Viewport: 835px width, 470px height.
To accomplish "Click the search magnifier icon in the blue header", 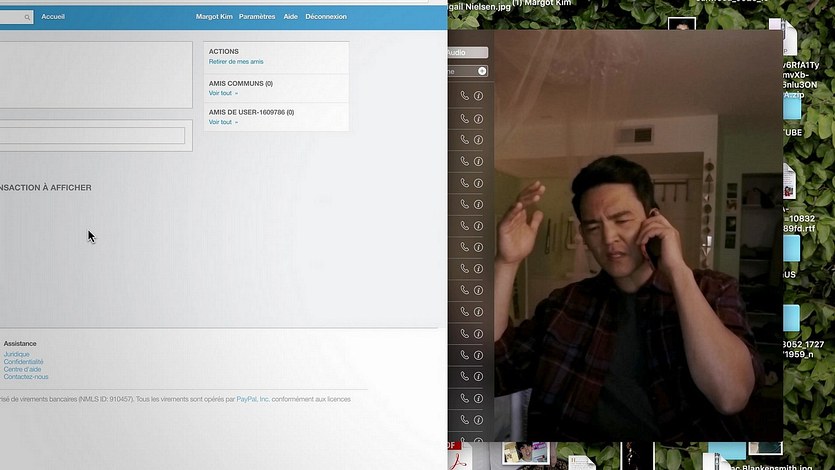I will (x=26, y=17).
